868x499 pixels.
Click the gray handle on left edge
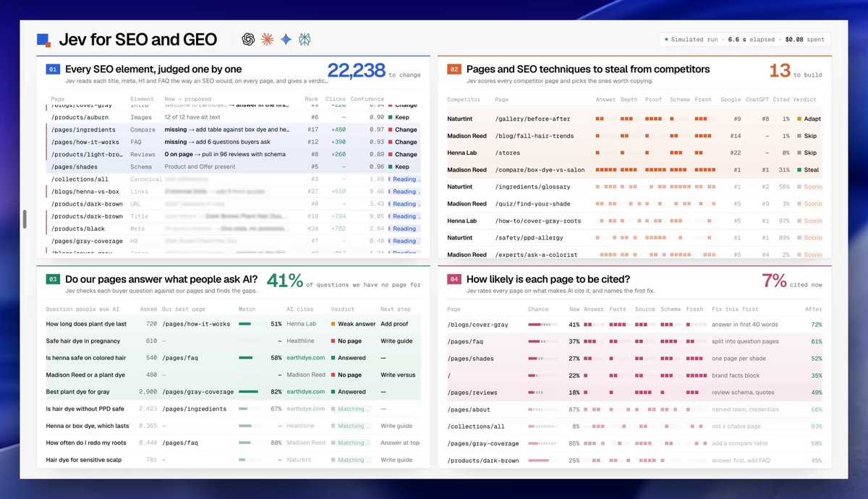tap(25, 219)
